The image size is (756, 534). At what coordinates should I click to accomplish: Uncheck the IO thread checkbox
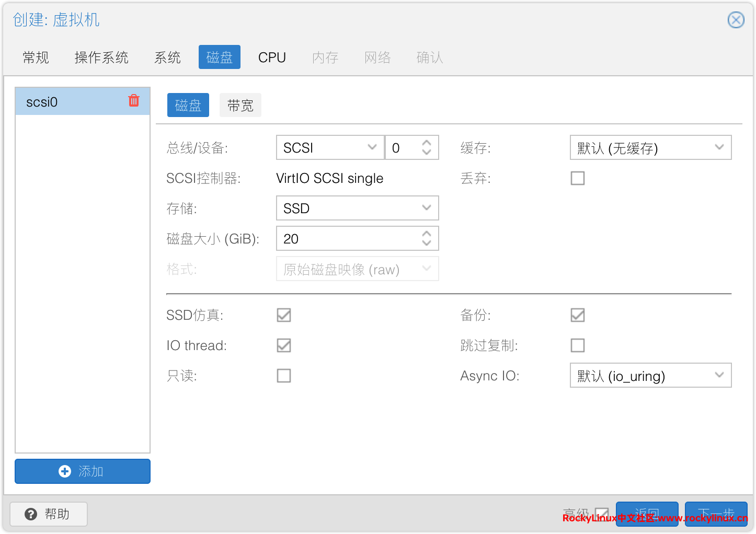(x=284, y=345)
